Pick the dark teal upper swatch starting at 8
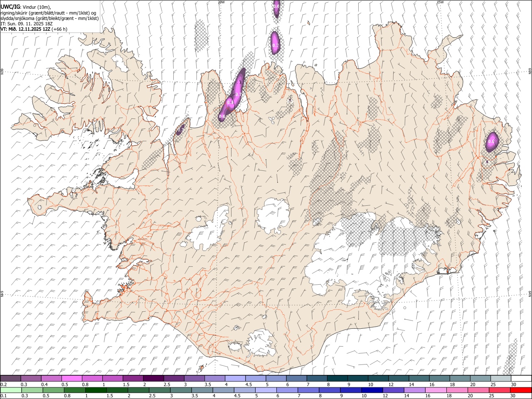The image size is (532, 399). tap(337, 379)
